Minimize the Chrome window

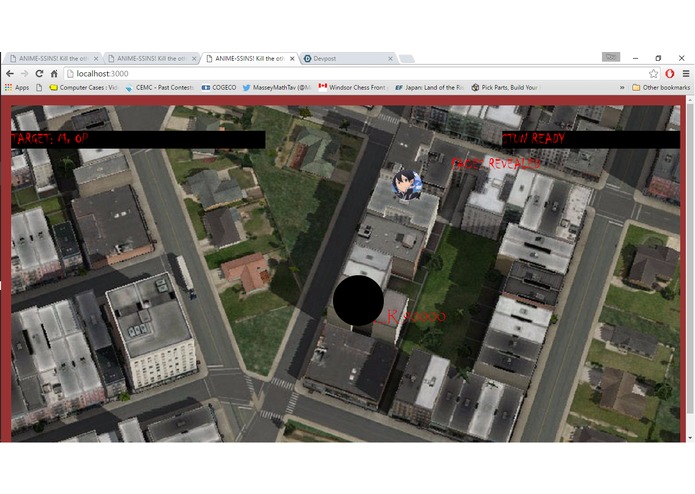(635, 58)
